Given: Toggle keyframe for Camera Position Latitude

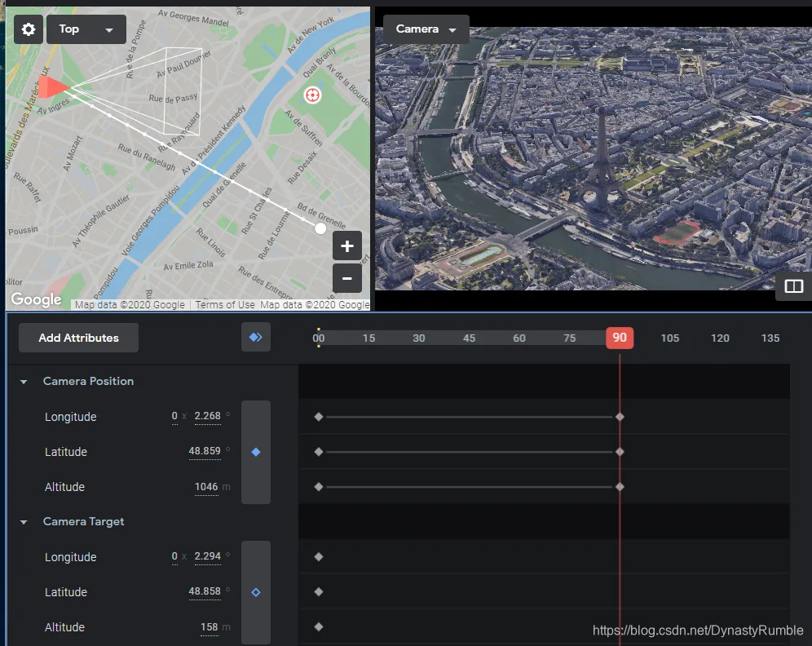Looking at the screenshot, I should point(256,452).
